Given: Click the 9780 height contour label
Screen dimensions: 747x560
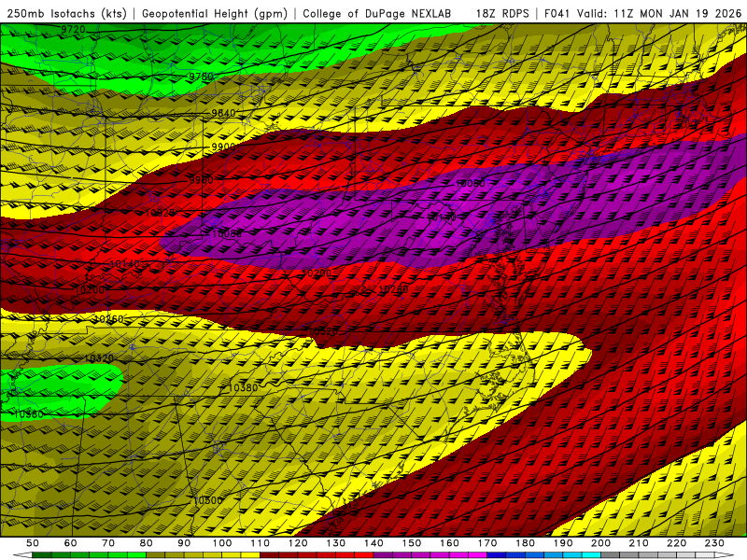Looking at the screenshot, I should coord(201,77).
